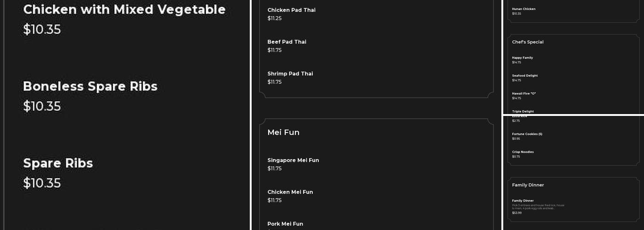Choose the Hawaii Five "O" item

[523, 94]
